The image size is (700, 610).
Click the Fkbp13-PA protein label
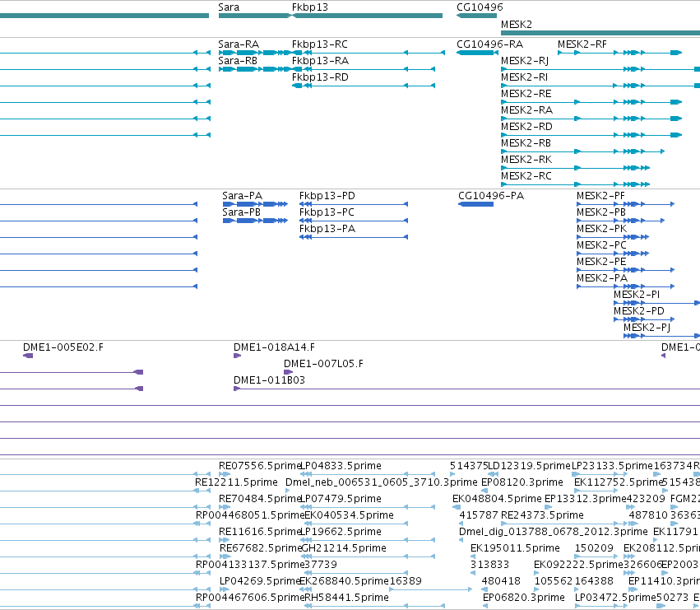point(327,229)
